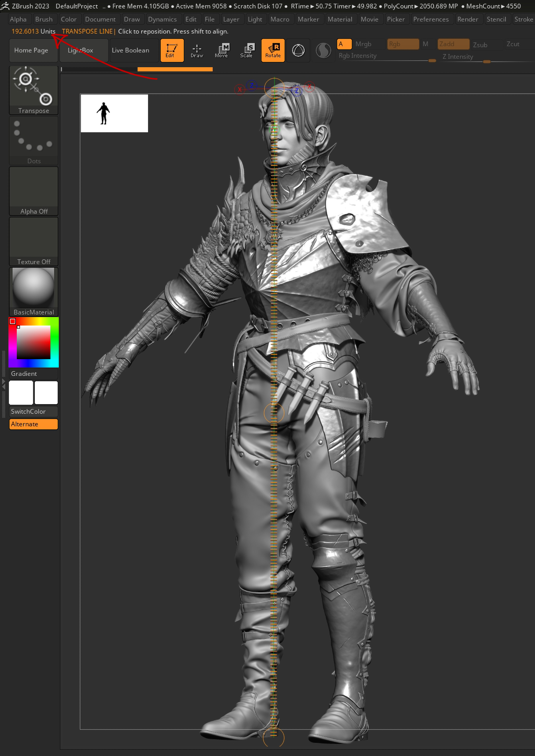Screen dimensions: 535x756
Task: Click the silhouette thumbnail view in the canvas
Action: coord(114,113)
